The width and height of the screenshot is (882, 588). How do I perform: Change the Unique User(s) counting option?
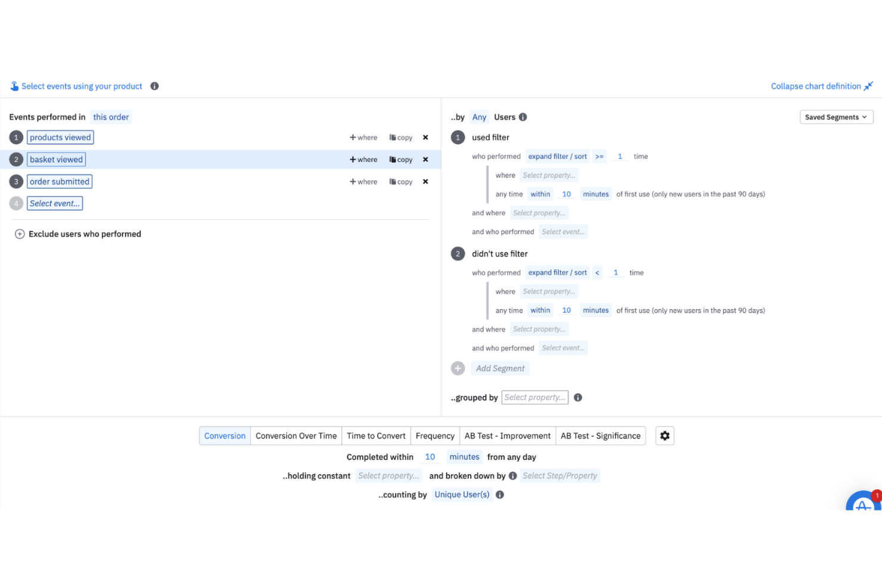click(462, 494)
